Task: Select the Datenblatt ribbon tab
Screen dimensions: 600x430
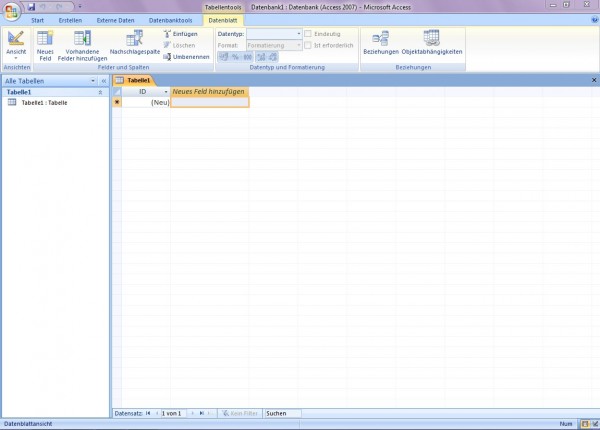Action: [223, 20]
